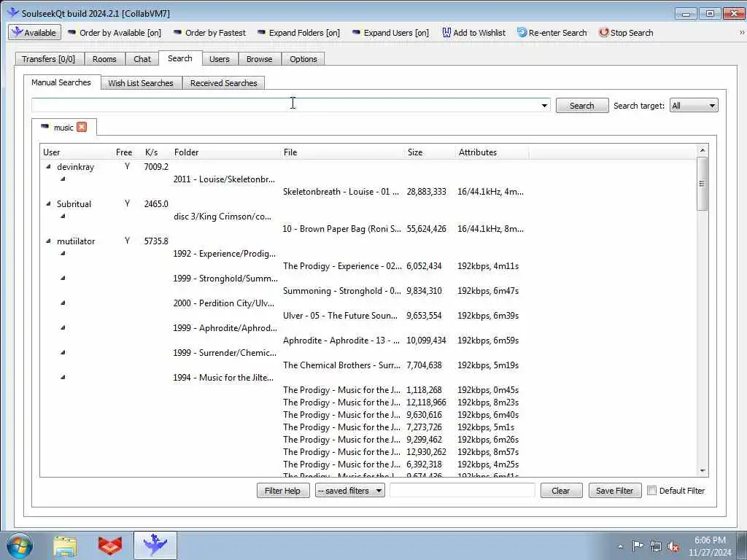Click the Filter Help button
The width and height of the screenshot is (747, 560).
coord(282,491)
